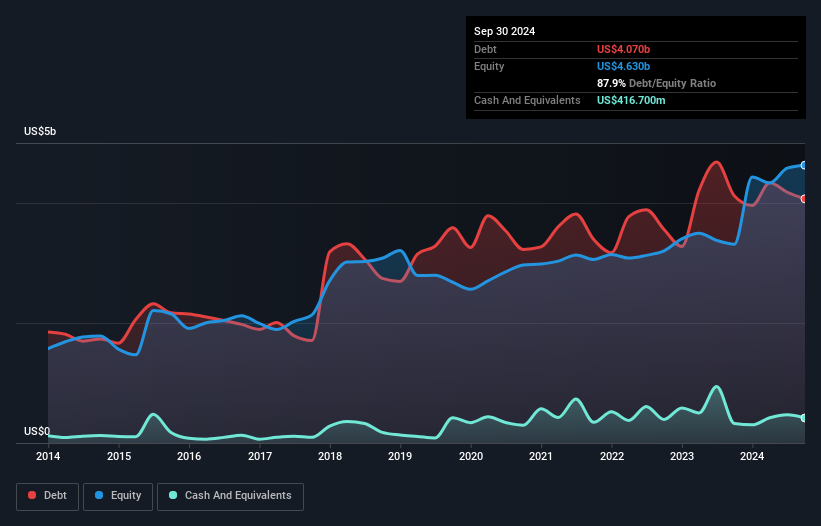Select the 2021 x-axis label
Screen dimensions: 821x526
[x=541, y=456]
